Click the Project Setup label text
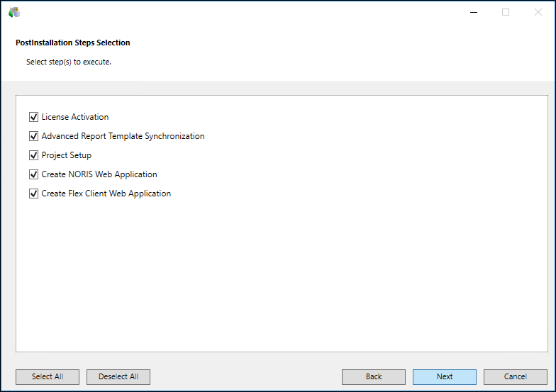This screenshot has width=556, height=392. tap(67, 155)
